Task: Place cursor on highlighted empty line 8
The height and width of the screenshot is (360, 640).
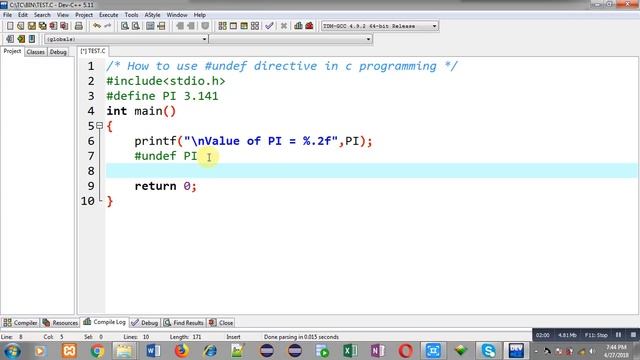Action: [x=371, y=171]
